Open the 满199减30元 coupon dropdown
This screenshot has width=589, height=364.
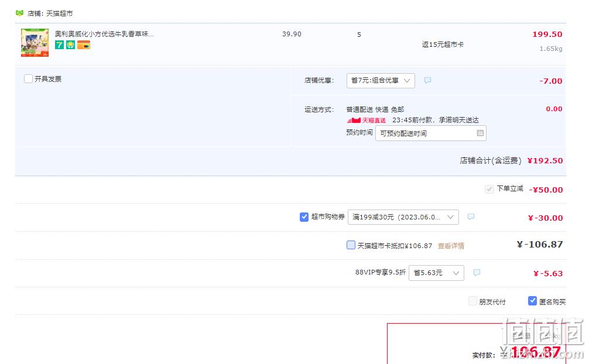pos(403,217)
